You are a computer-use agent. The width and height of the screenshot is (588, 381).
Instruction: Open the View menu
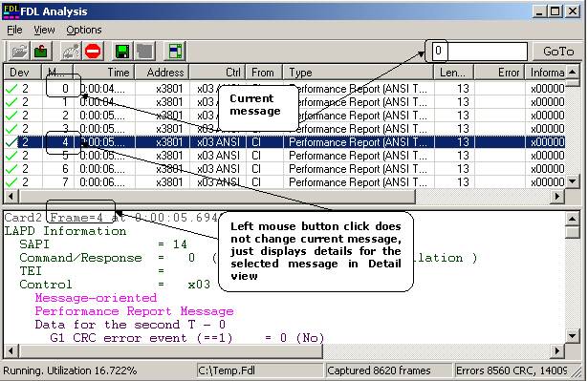click(x=44, y=30)
